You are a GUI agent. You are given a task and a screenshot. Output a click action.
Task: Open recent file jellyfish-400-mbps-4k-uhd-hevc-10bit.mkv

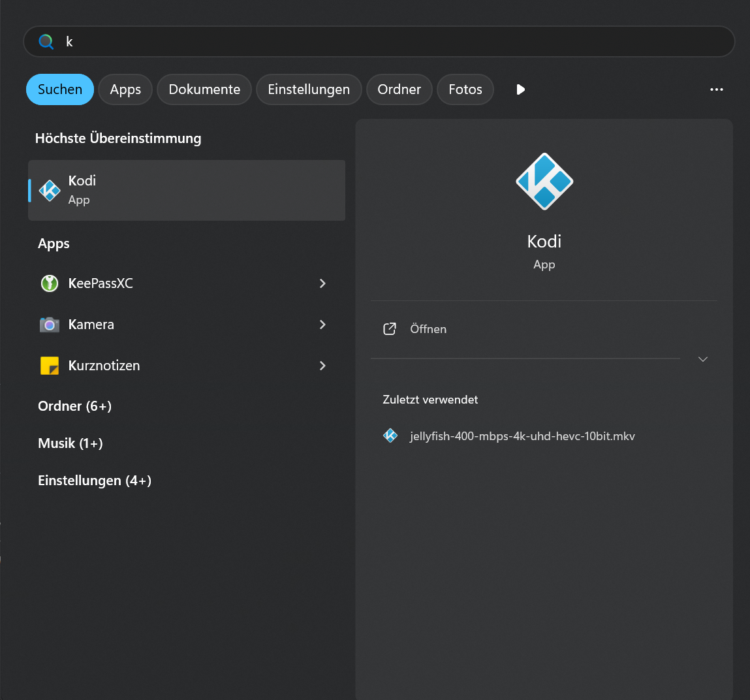tap(544, 436)
